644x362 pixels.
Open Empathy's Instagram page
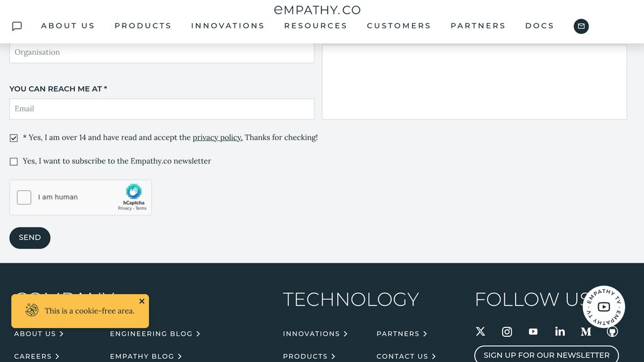506,331
